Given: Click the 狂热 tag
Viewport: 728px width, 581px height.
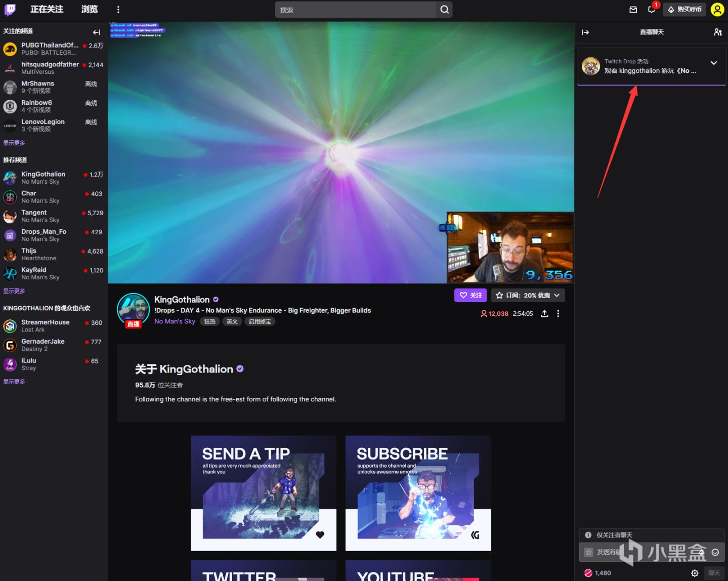Looking at the screenshot, I should pos(210,321).
